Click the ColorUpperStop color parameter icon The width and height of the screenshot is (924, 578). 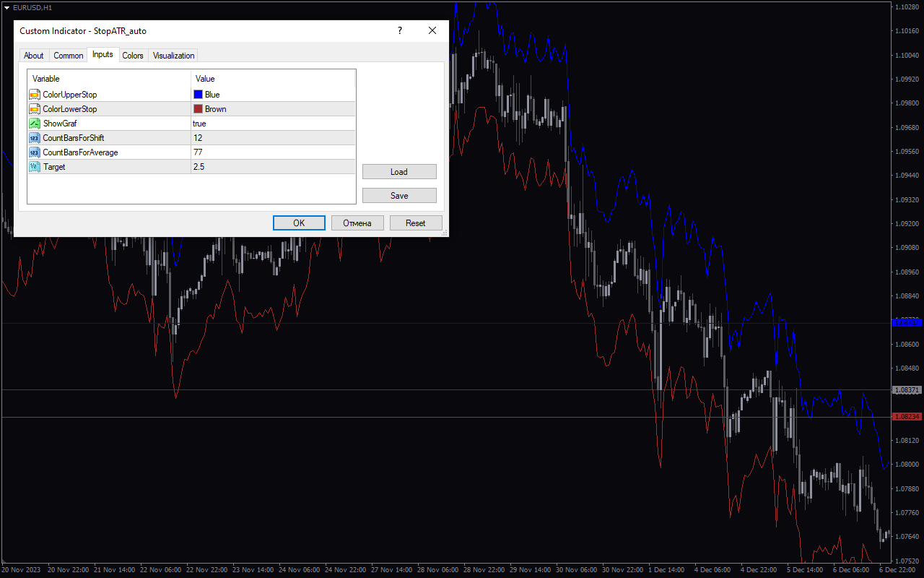pos(34,95)
